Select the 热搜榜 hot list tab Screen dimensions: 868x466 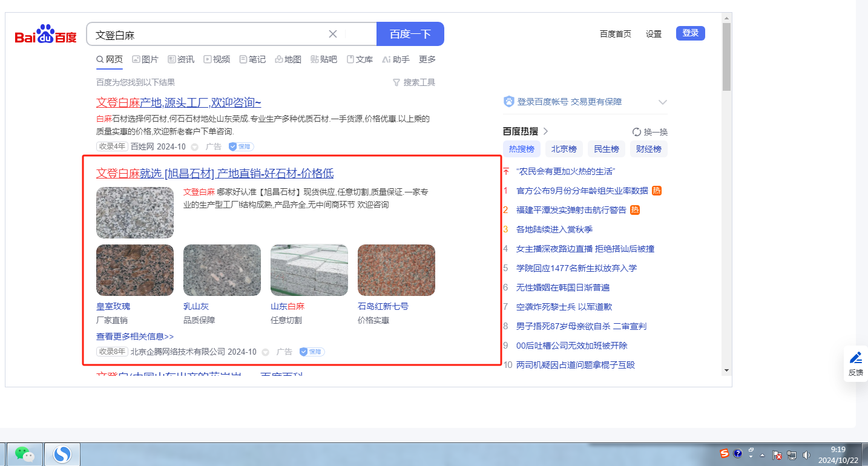pyautogui.click(x=521, y=149)
